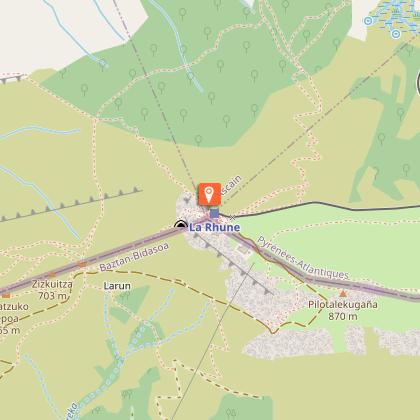Click the orange square on the border left of Baztan-Bidasoa
Viewport: 420px width, 420px height.
[x=82, y=264]
